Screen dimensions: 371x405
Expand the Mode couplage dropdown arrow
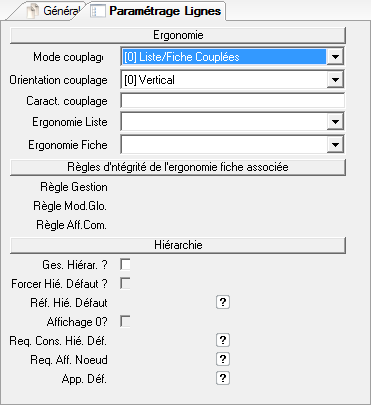(335, 57)
